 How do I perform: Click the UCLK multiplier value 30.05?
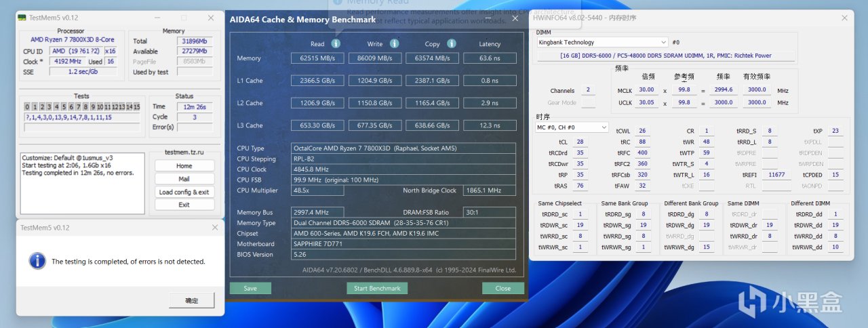click(647, 102)
